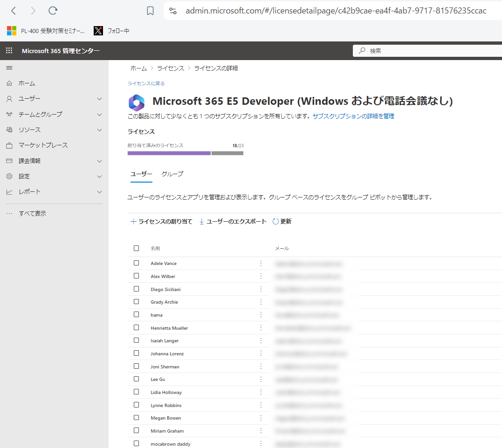Click ユーザーのエクスポート button
This screenshot has width=502, height=448.
(x=233, y=221)
